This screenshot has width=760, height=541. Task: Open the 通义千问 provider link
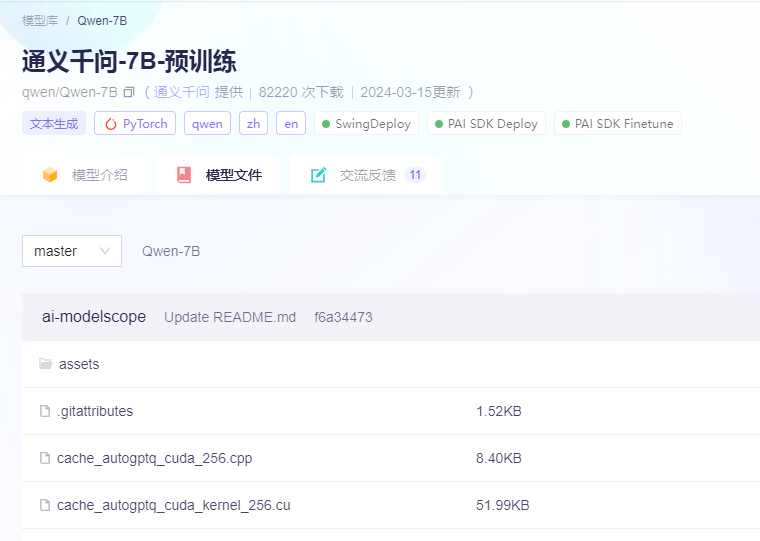point(181,92)
